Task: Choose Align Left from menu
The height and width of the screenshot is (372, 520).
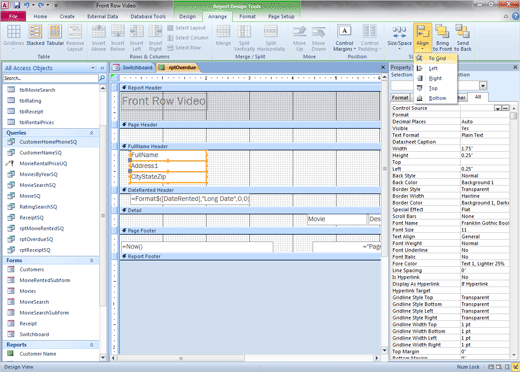Action: coord(436,68)
